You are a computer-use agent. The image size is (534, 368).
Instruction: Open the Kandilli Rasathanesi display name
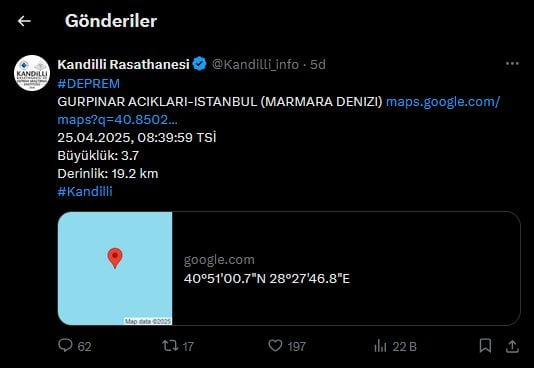(123, 64)
